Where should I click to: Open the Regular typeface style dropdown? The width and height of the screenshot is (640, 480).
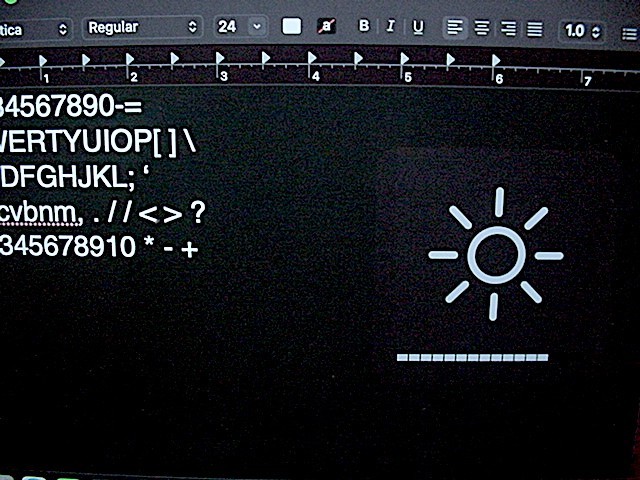(x=142, y=27)
